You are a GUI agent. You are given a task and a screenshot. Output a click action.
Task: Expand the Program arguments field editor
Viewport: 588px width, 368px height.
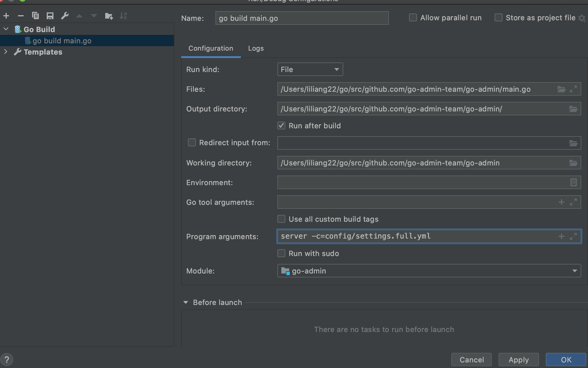(573, 236)
